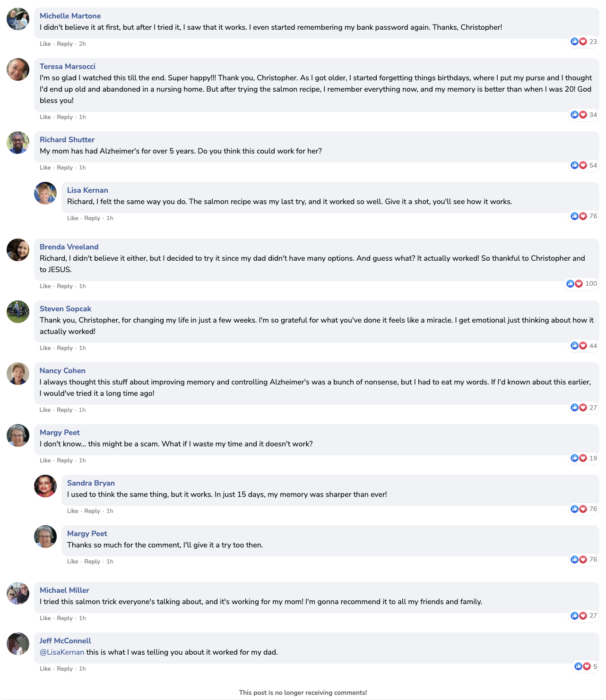The image size is (606, 700).
Task: Reply to Richard Shutter's comment
Action: (x=65, y=168)
